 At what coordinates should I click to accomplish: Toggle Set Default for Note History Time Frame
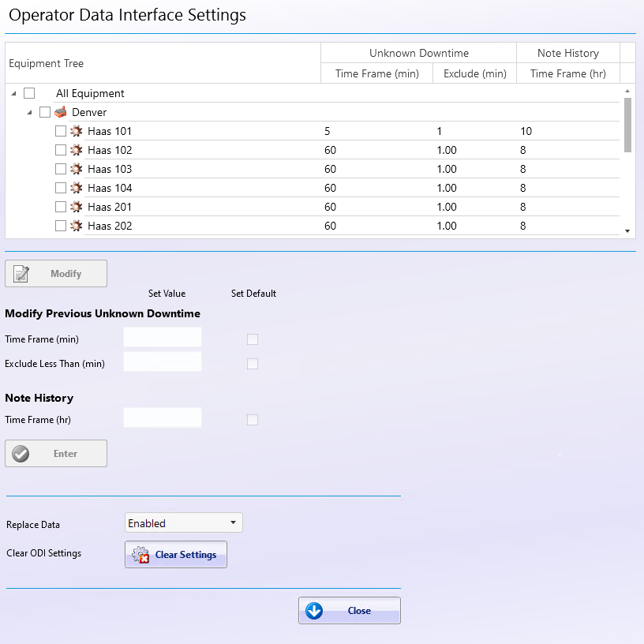pos(253,420)
